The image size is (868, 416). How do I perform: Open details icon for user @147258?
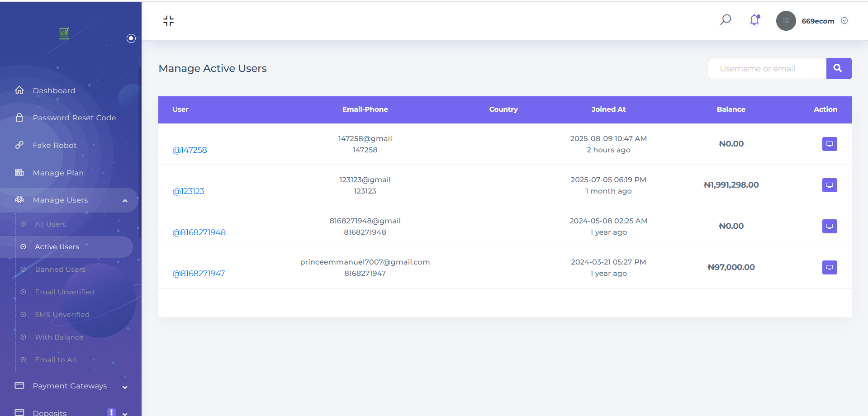tap(830, 144)
